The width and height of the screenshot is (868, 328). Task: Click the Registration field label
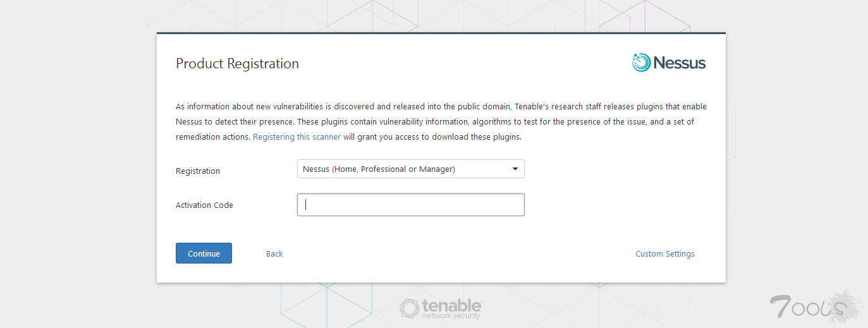[198, 171]
